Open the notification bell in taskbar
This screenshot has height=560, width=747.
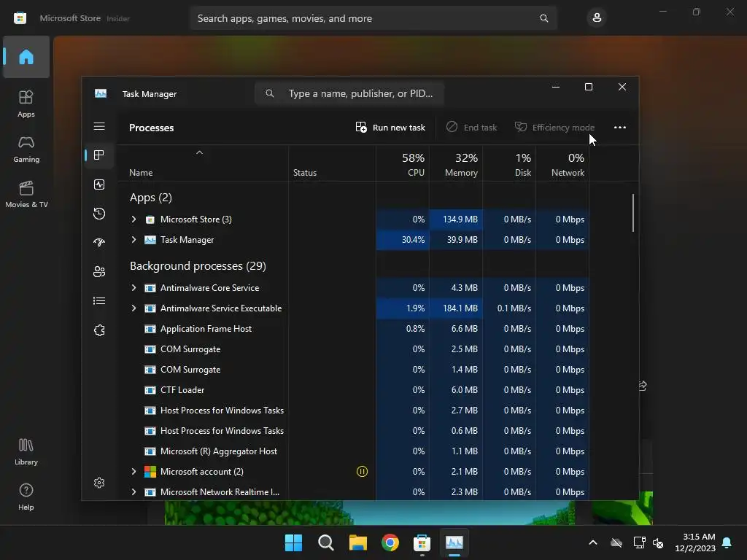coord(727,542)
